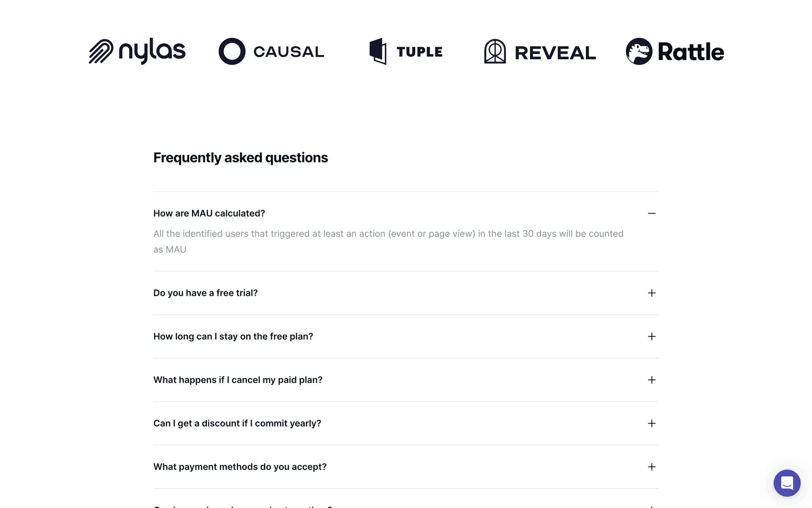Click the "Frequently asked questions" heading
The height and width of the screenshot is (508, 812).
tap(240, 157)
